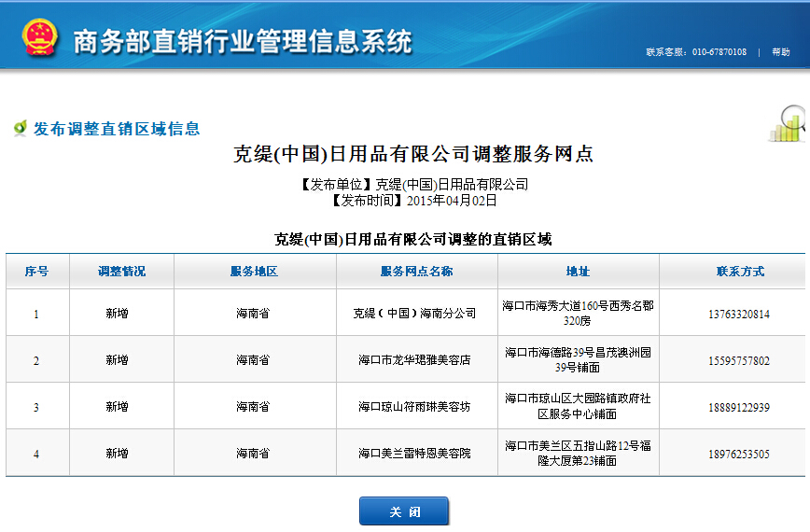Image resolution: width=810 pixels, height=532 pixels.
Task: Select the 克缇（中国）海南分公司 cell
Action: click(x=416, y=314)
